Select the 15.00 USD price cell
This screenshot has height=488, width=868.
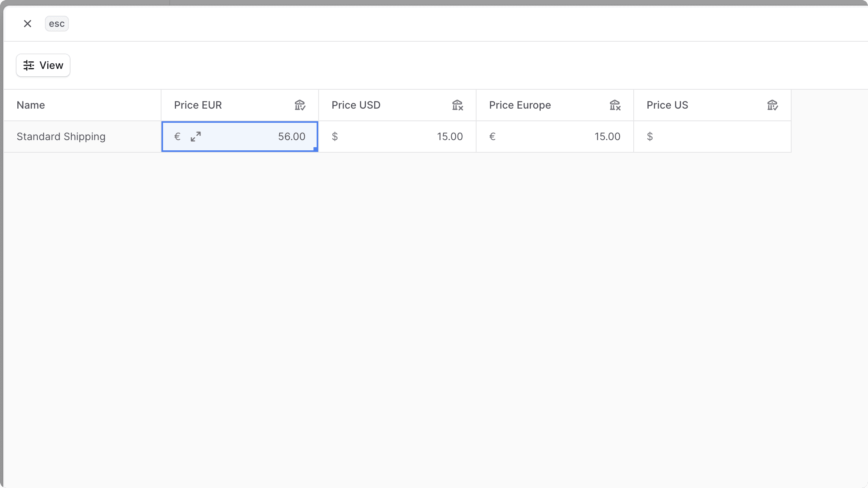(433, 137)
